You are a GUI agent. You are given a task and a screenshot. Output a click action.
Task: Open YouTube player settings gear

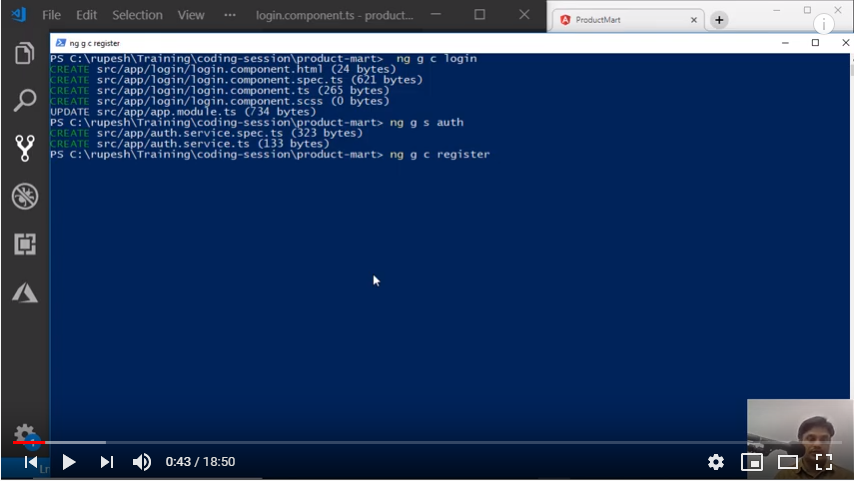(716, 462)
